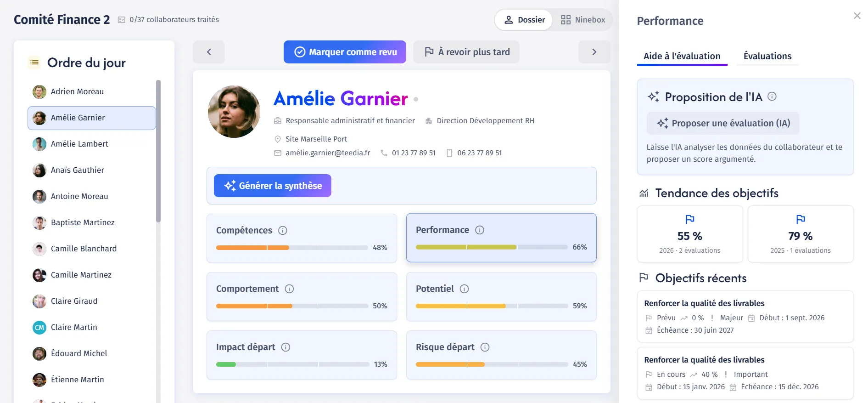Viewport: 868px width, 403px height.
Task: Click the flag icon beside Objectifs récents
Action: pos(644,278)
